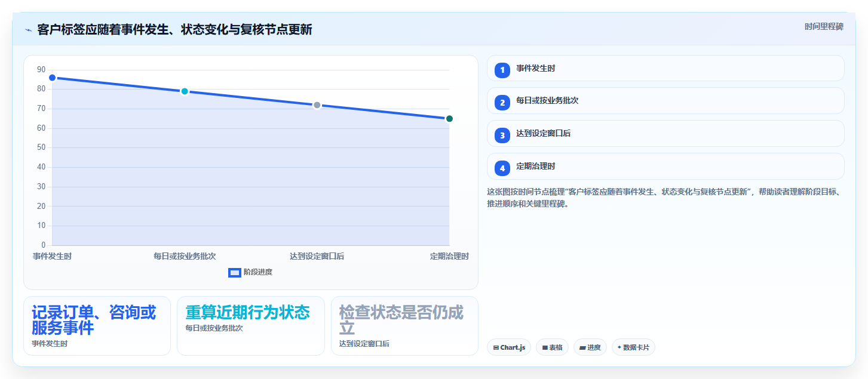
Task: Click numbered badge 3 for 达到设定窗口后
Action: (x=502, y=135)
